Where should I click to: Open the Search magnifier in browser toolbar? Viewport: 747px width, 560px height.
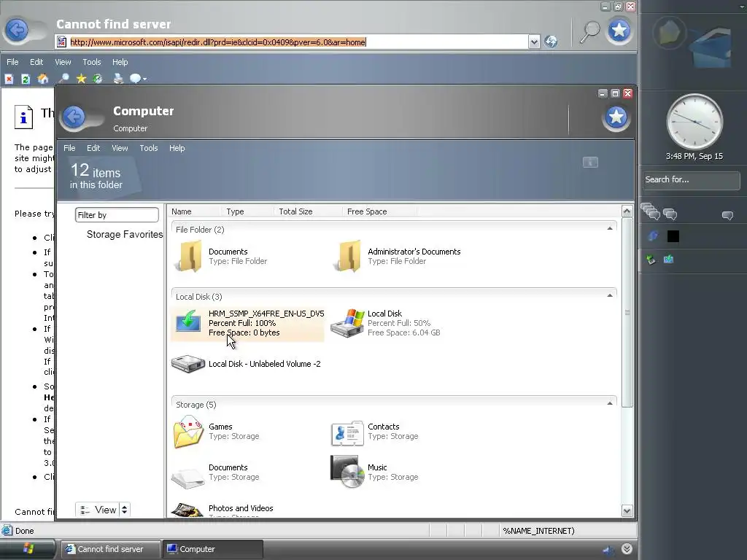[63, 79]
